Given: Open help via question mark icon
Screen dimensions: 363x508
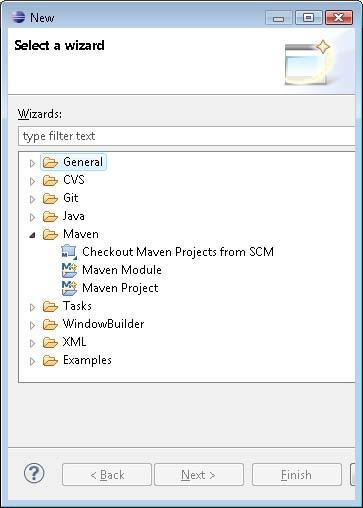Looking at the screenshot, I should 34,473.
